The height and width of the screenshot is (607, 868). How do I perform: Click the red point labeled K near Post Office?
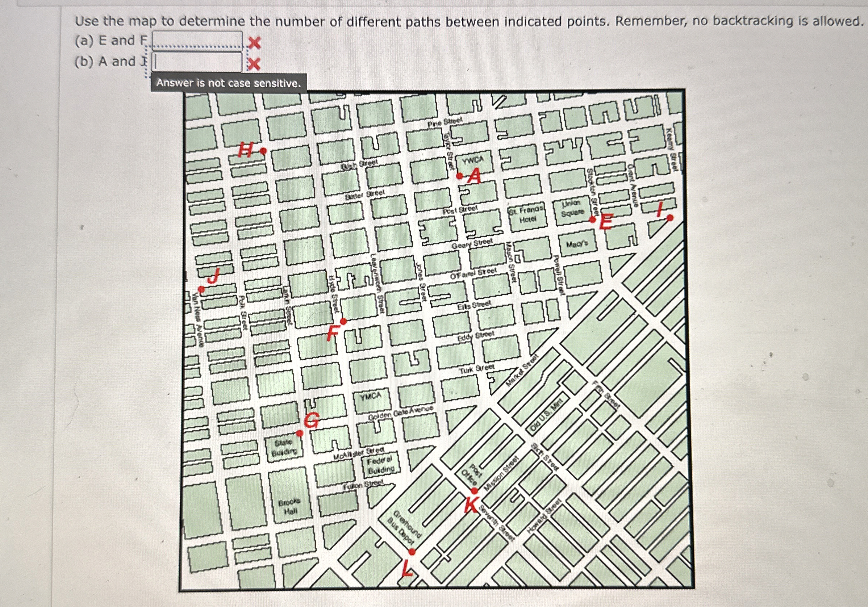point(475,491)
